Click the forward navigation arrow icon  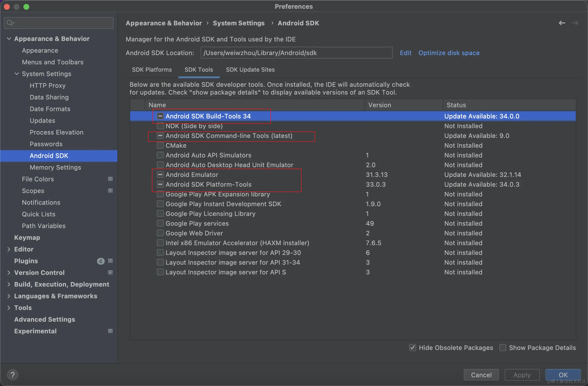(x=575, y=23)
